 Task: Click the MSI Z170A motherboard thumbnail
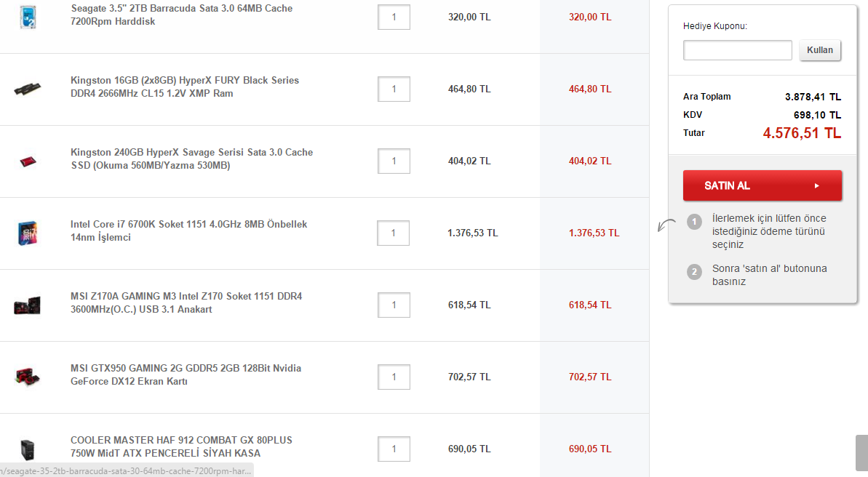click(27, 305)
